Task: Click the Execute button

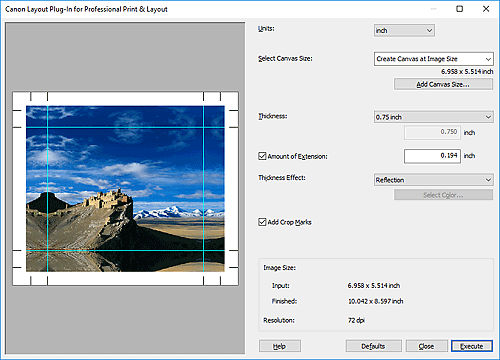Action: coord(472,346)
